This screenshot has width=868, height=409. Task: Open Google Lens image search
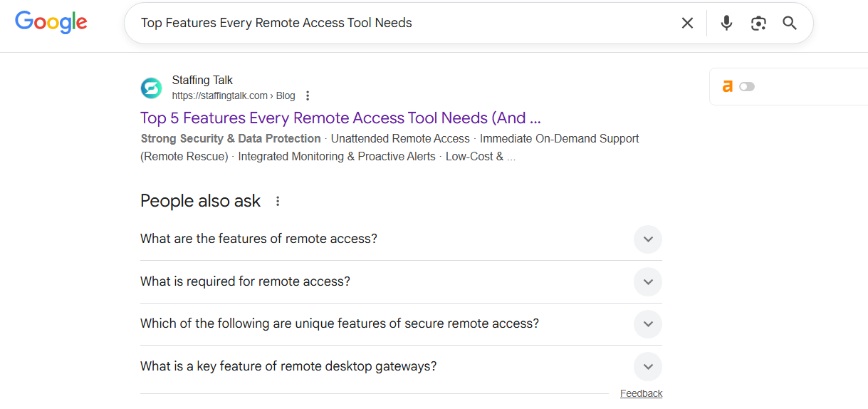pos(758,23)
